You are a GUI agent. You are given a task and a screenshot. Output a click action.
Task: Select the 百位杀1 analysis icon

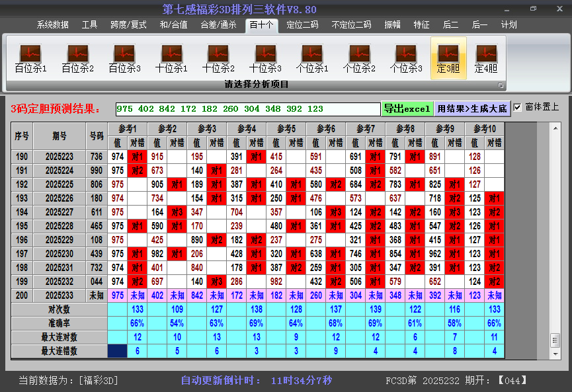(30, 58)
